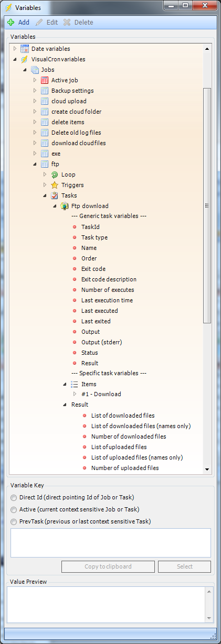Expand the Backup settings job node
The height and width of the screenshot is (644, 221).
tap(35, 91)
